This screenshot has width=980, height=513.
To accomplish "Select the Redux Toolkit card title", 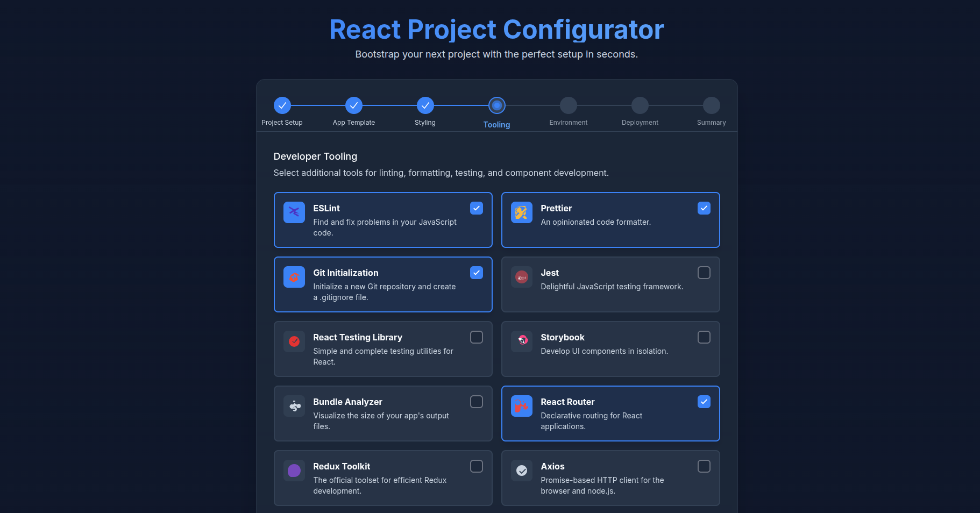I will pyautogui.click(x=342, y=466).
